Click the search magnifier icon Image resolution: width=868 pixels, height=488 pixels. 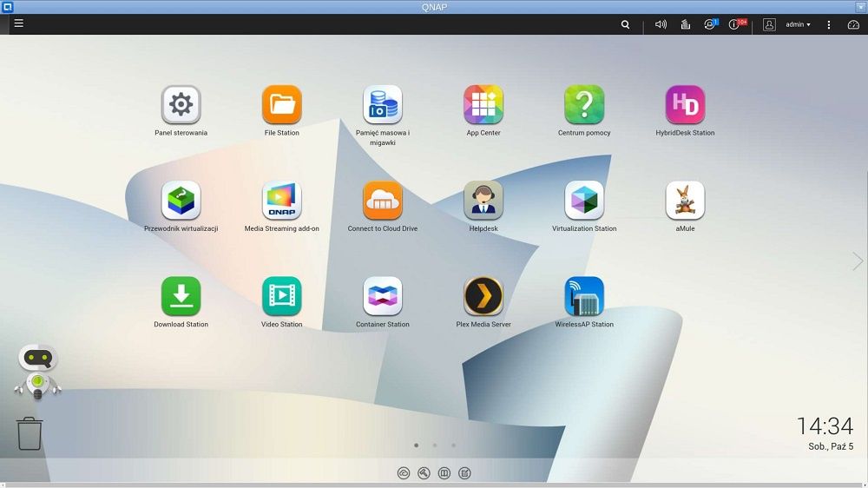coord(625,24)
